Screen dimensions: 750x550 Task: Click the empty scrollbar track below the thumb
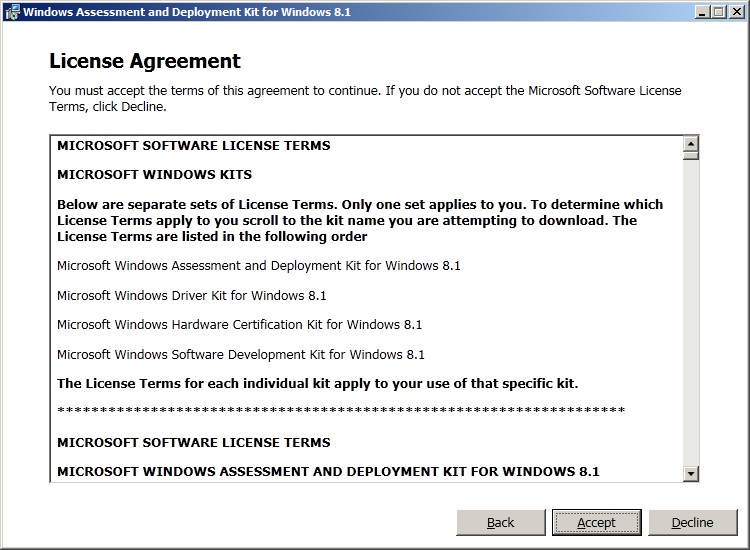tap(690, 320)
